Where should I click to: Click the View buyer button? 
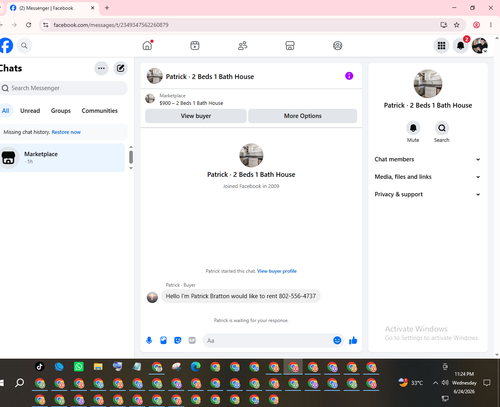[x=196, y=116]
